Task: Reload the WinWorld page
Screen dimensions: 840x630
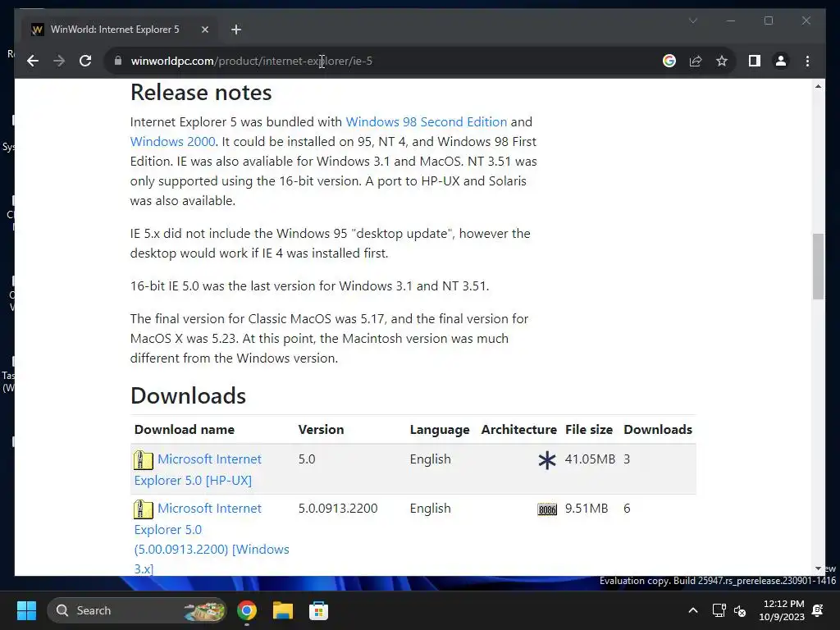Action: coord(85,61)
